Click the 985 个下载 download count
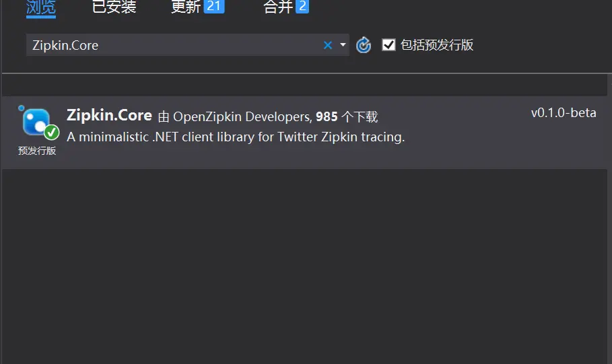 pyautogui.click(x=347, y=116)
